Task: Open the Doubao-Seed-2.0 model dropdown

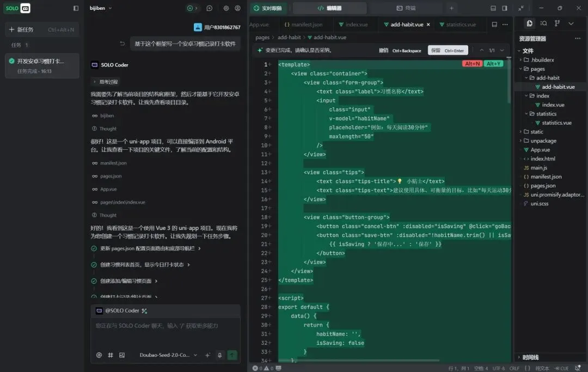Action: point(168,355)
